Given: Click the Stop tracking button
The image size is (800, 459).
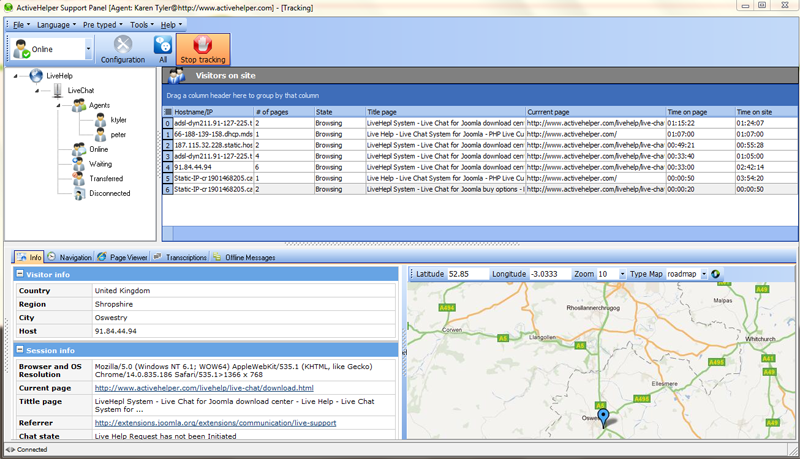Looking at the screenshot, I should pyautogui.click(x=203, y=49).
